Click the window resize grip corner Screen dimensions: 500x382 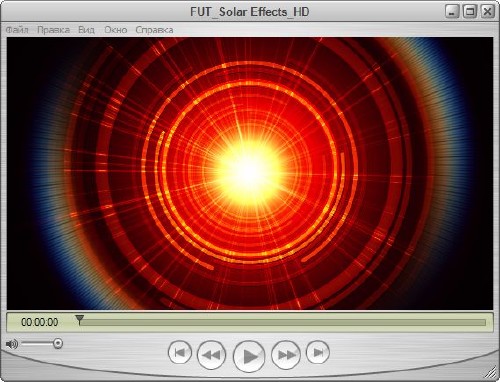tap(490, 372)
